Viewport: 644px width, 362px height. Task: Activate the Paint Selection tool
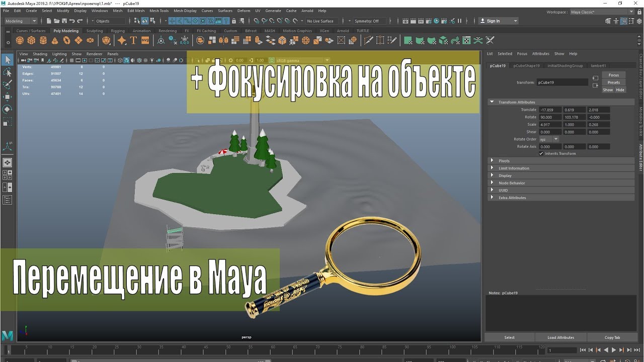[8, 84]
